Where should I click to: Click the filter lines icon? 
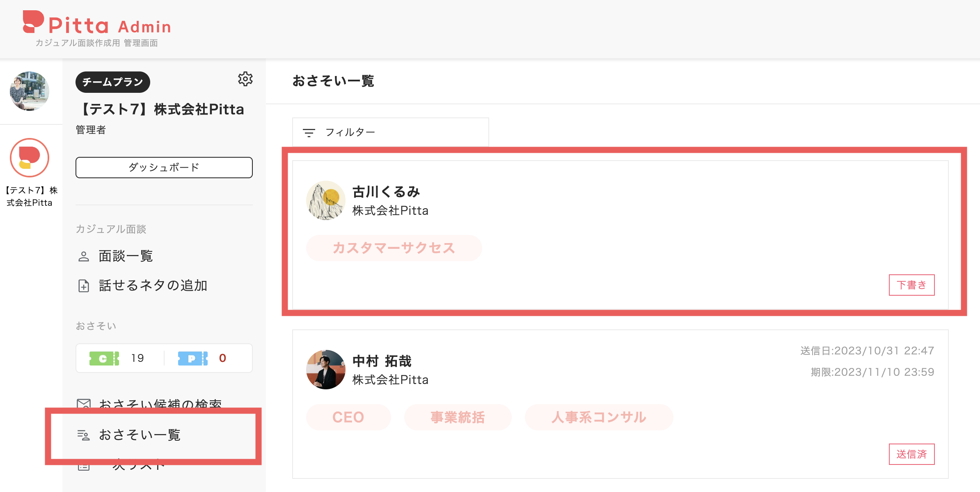tap(309, 133)
